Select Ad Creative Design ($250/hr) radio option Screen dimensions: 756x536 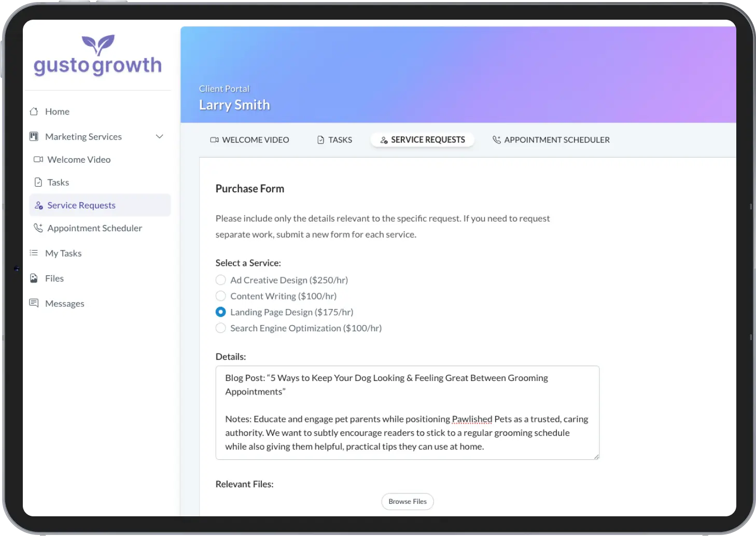coord(221,280)
